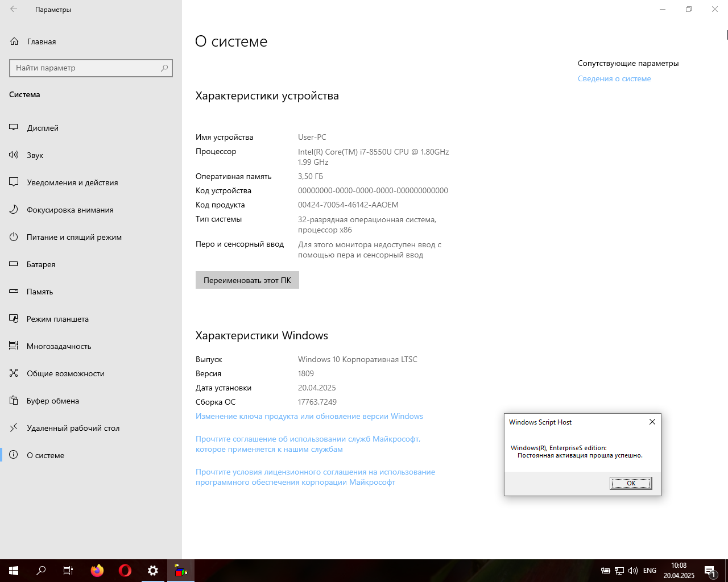Click install date 20.04.2025 in Windows specs

click(317, 388)
